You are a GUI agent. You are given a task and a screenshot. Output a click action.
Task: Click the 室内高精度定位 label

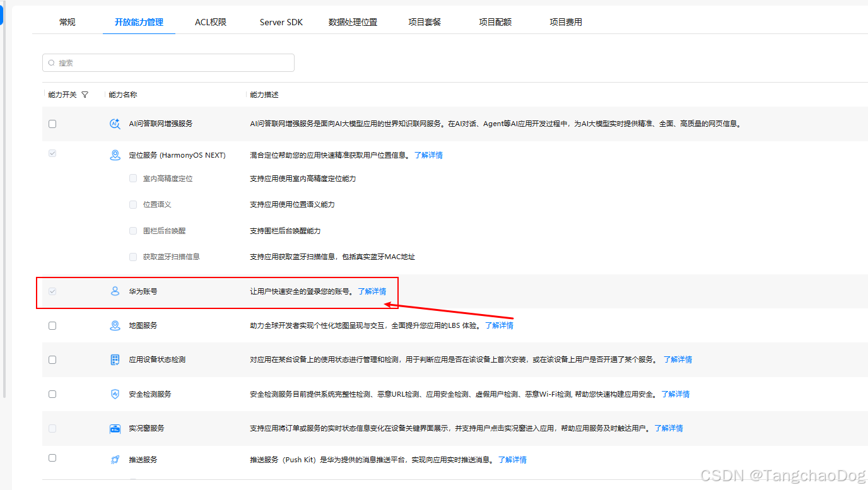[x=168, y=178]
